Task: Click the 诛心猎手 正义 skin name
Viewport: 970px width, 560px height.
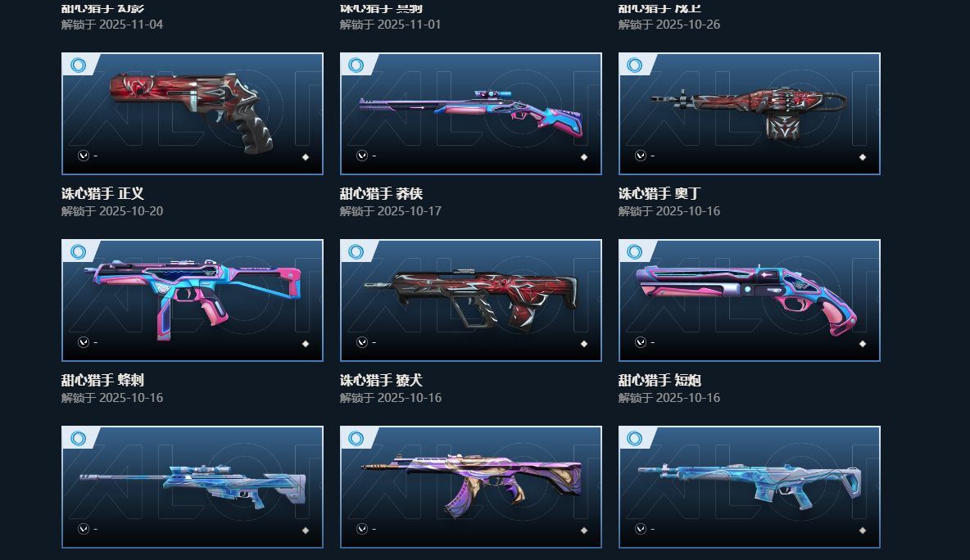Action: pyautogui.click(x=102, y=193)
